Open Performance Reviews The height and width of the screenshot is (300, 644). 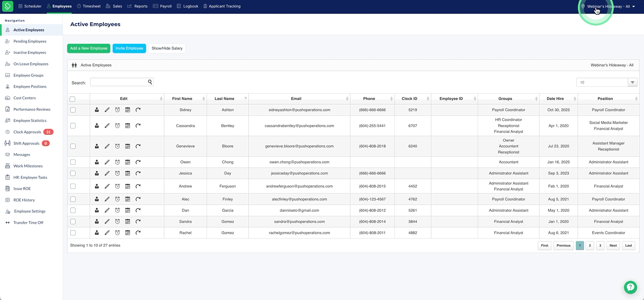point(31,109)
